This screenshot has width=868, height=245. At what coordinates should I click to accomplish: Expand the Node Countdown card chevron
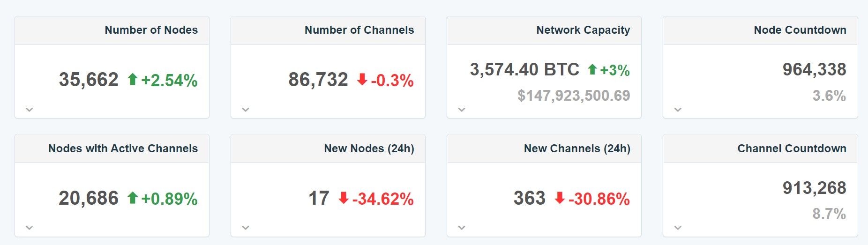coord(678,110)
